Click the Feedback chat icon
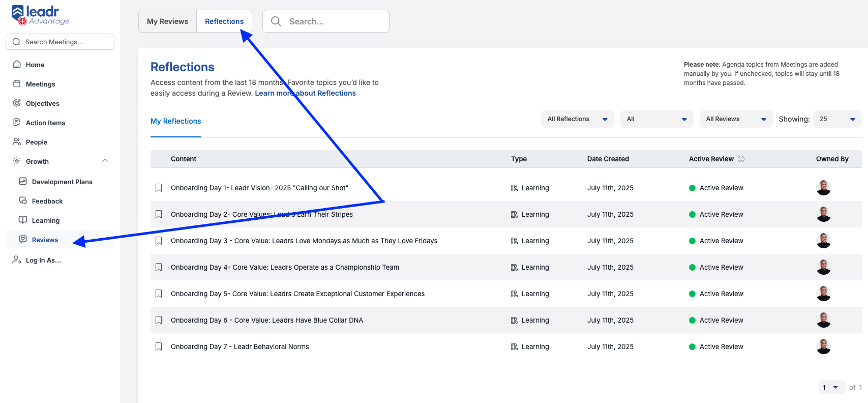Viewport: 868px width, 403px height. tap(23, 200)
